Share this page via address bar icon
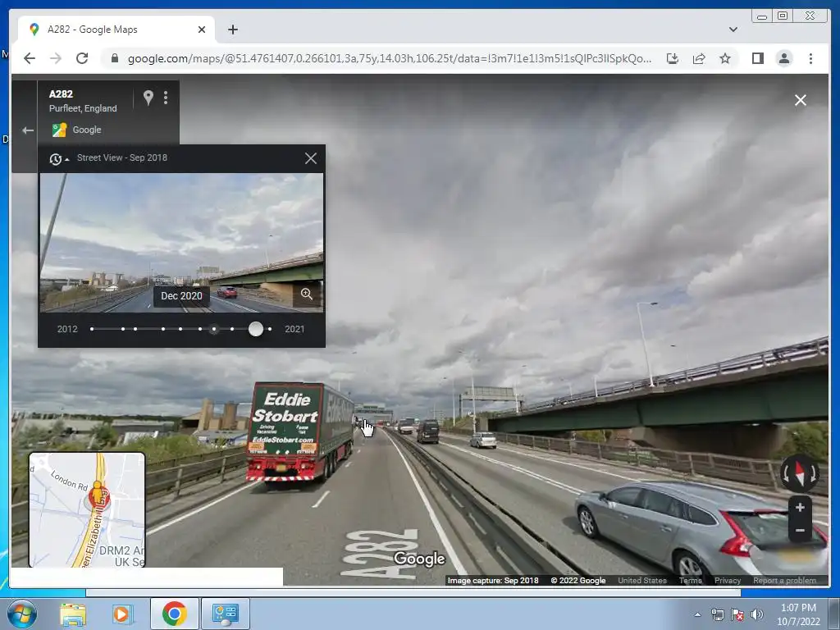 [699, 58]
